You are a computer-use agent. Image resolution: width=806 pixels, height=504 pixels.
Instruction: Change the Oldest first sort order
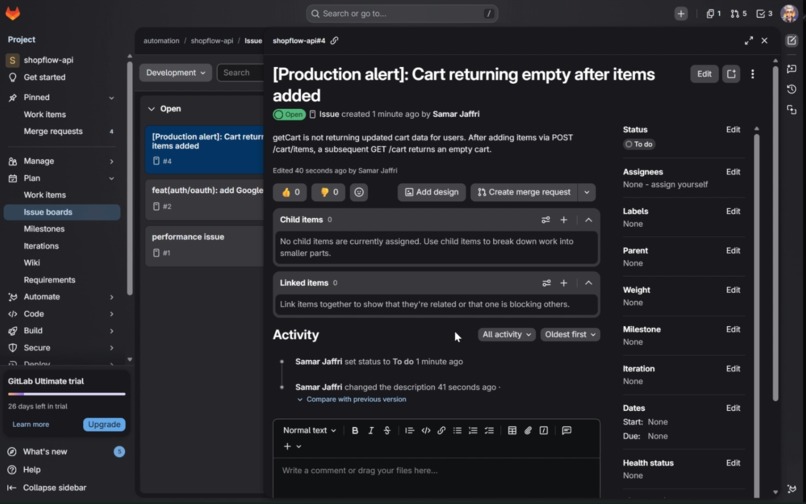coord(570,334)
